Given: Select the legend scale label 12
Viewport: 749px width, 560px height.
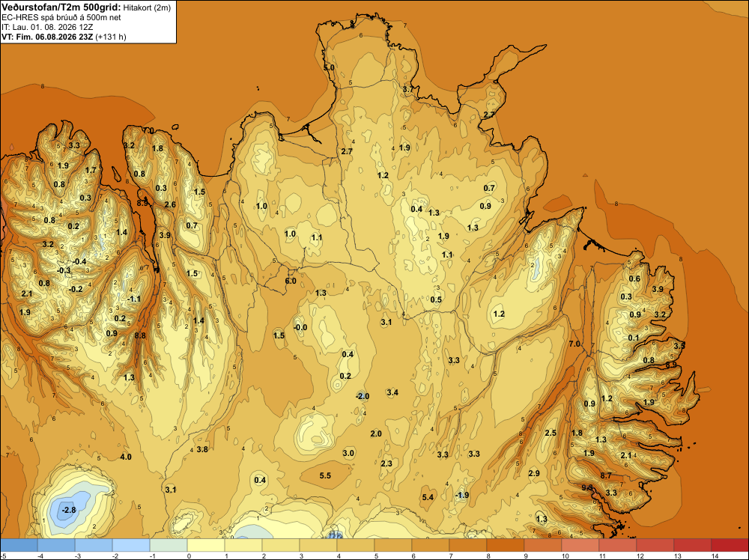Looking at the screenshot, I should pos(640,556).
